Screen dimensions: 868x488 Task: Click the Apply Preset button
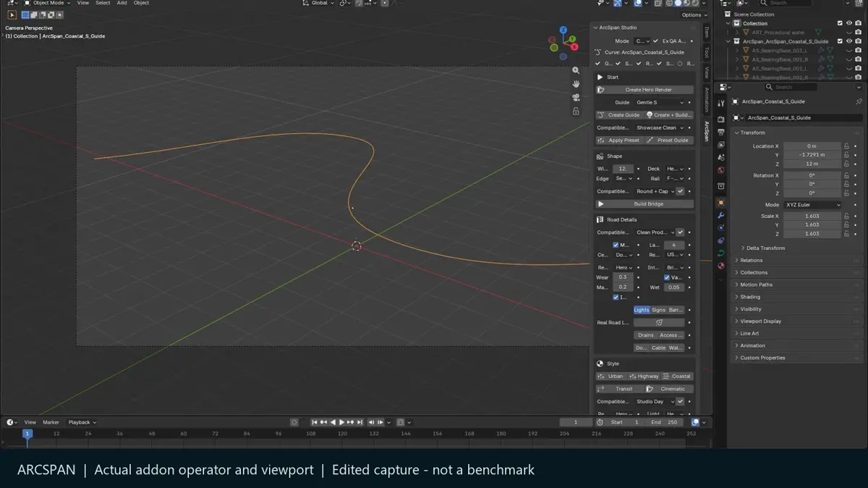click(619, 140)
